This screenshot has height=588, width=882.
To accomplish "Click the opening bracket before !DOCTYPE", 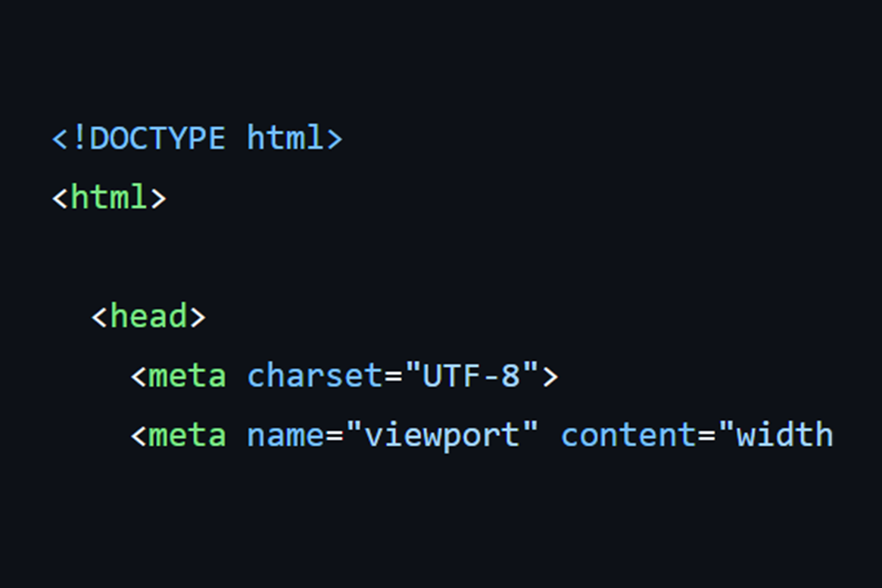I will point(61,139).
